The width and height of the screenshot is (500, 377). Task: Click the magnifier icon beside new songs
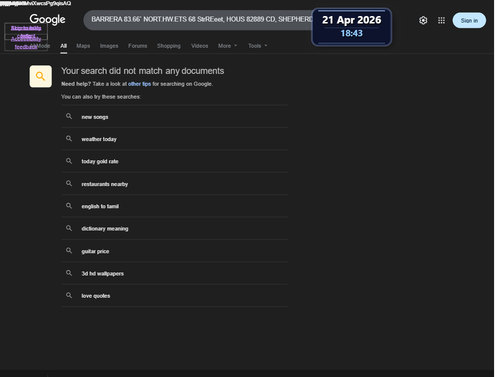69,116
